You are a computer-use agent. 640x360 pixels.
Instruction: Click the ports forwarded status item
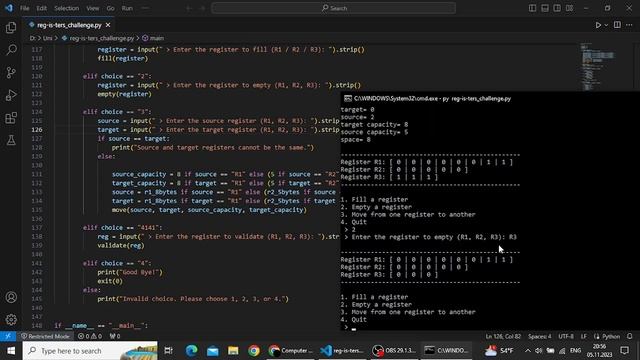tap(115, 336)
